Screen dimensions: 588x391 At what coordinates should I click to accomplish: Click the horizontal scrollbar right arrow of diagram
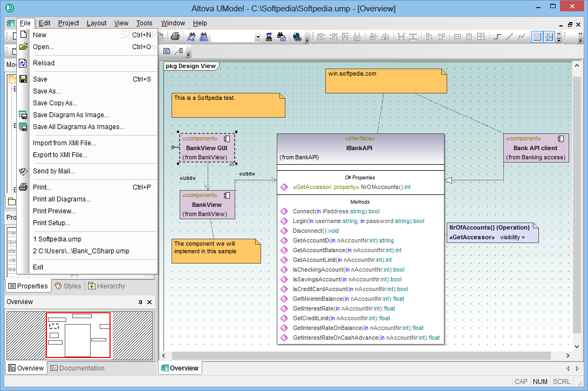click(568, 355)
